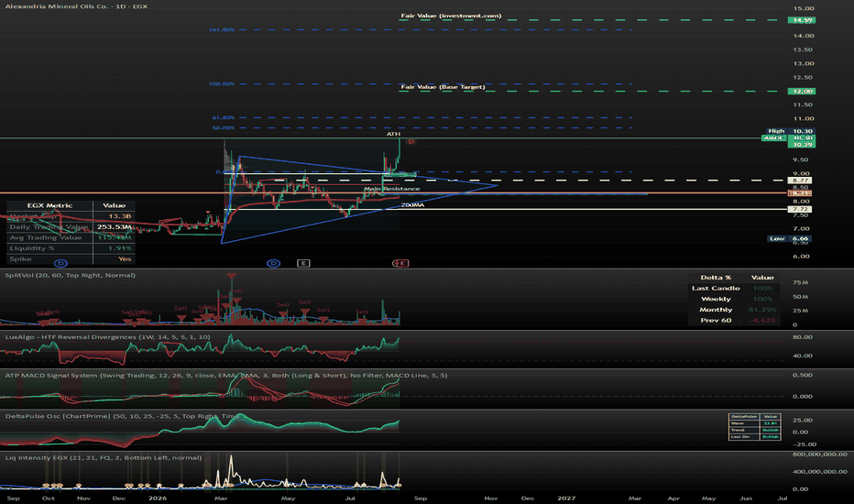Click the -4.62% Prev 60 value
This screenshot has height=504, width=854.
coord(762,321)
